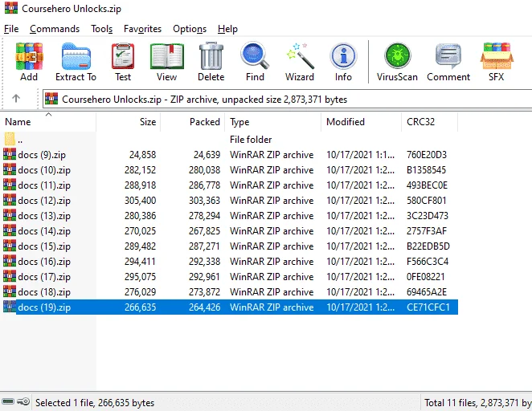532x411 pixels.
Task: Click the docs (14).zip file icon
Action: [x=10, y=230]
